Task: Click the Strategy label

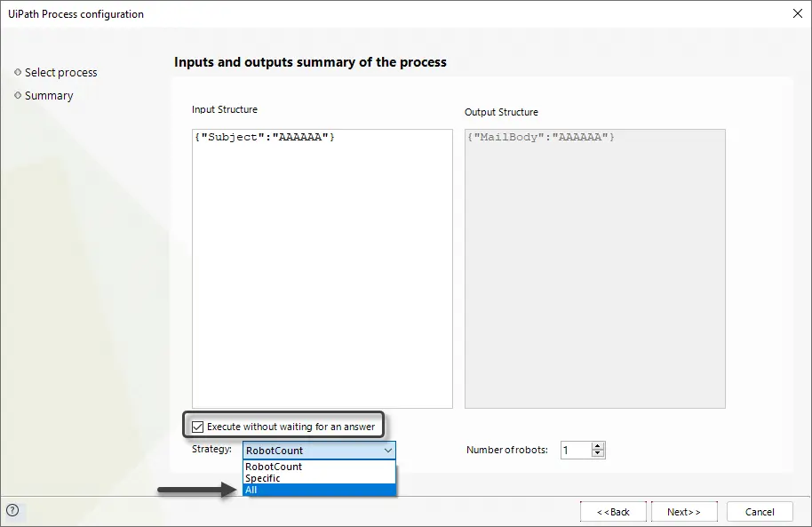Action: pos(211,450)
